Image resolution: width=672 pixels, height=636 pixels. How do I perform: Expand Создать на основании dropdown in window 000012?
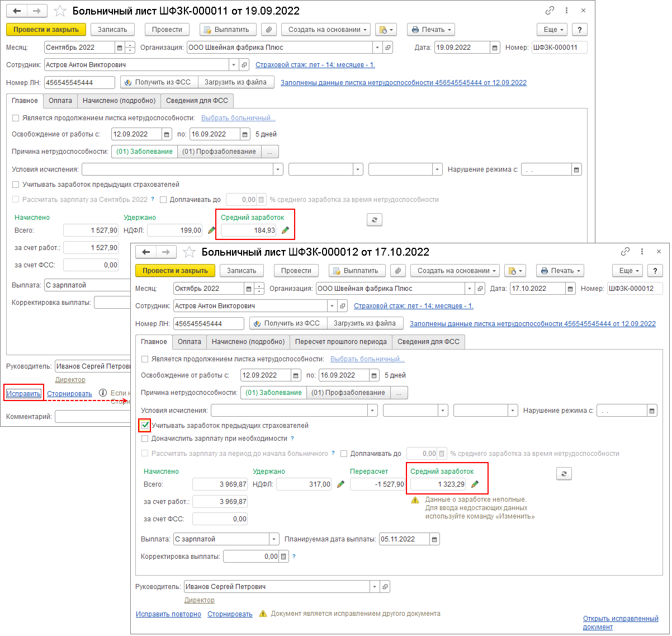coord(456,271)
